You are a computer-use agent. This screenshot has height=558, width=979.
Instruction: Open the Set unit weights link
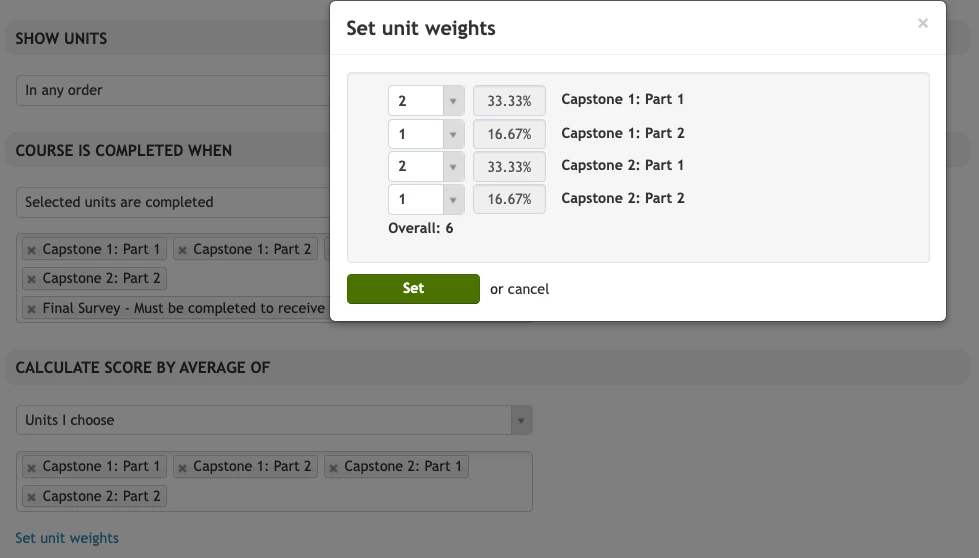67,538
